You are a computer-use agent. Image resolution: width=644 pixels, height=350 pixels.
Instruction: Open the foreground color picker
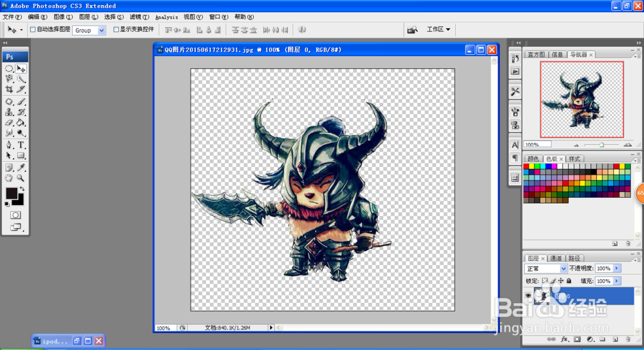click(11, 193)
